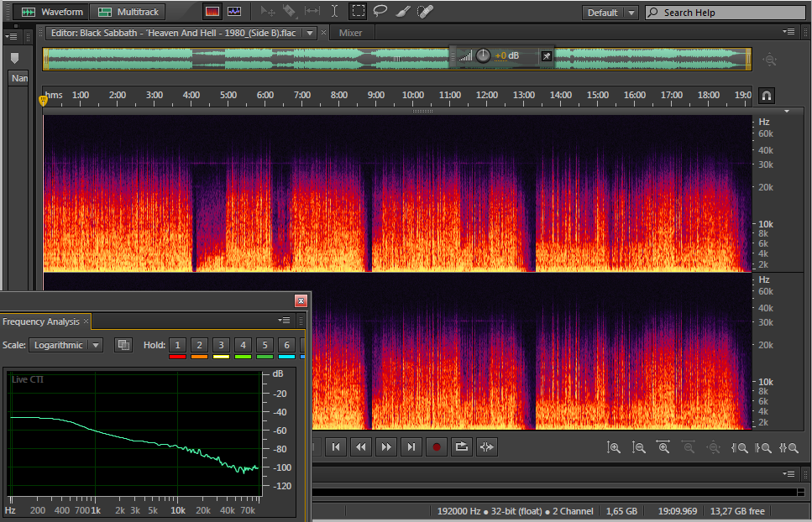Select the Slip tool
Viewport: 812px width, 522px height.
(312, 12)
